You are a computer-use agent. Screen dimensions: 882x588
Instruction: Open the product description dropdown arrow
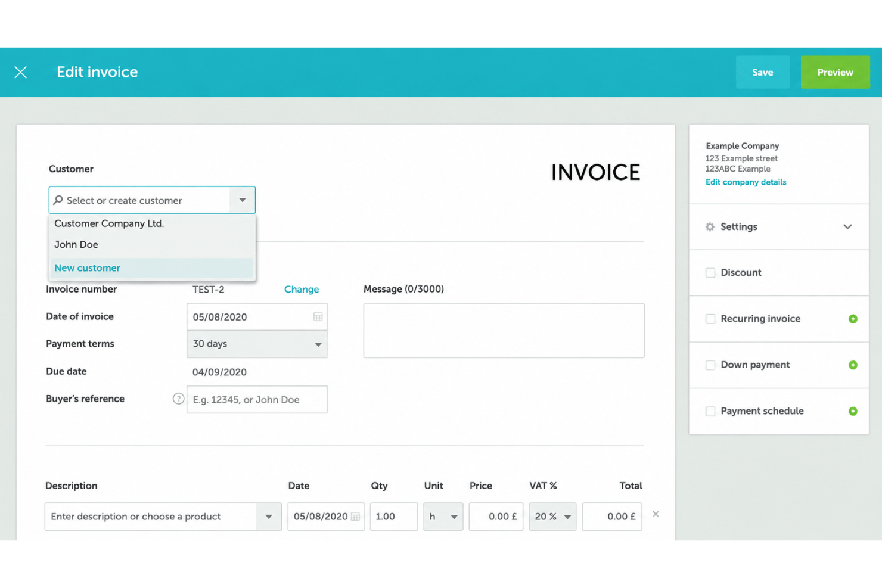(269, 517)
